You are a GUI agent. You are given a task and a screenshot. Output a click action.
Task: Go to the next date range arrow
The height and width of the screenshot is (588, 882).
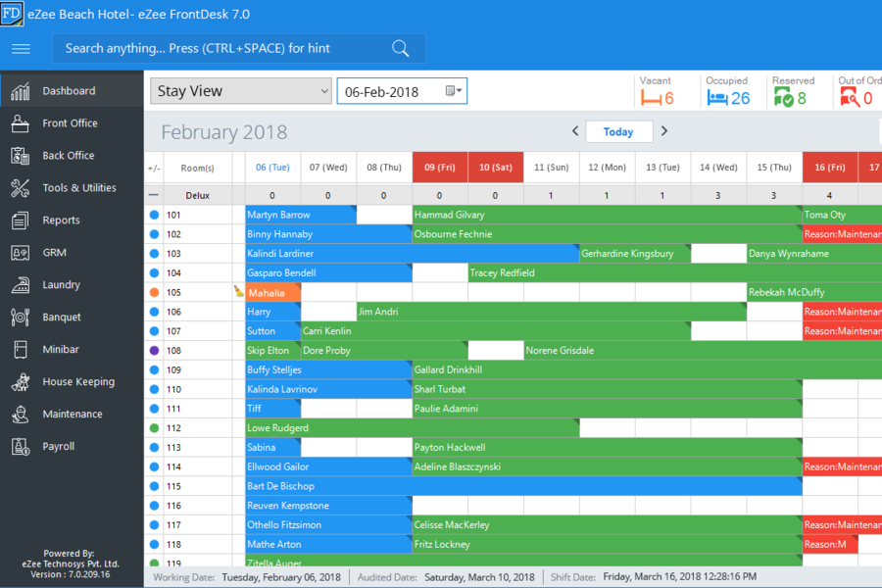tap(663, 131)
